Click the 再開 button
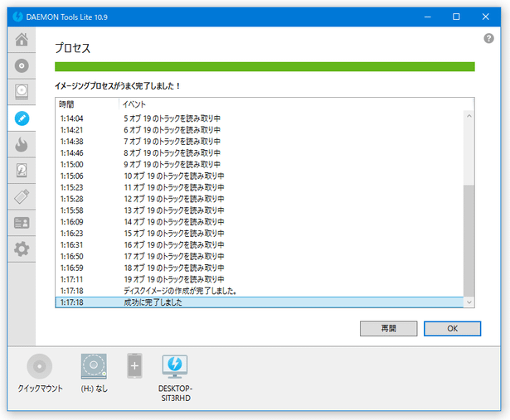The width and height of the screenshot is (510, 420). pyautogui.click(x=388, y=328)
